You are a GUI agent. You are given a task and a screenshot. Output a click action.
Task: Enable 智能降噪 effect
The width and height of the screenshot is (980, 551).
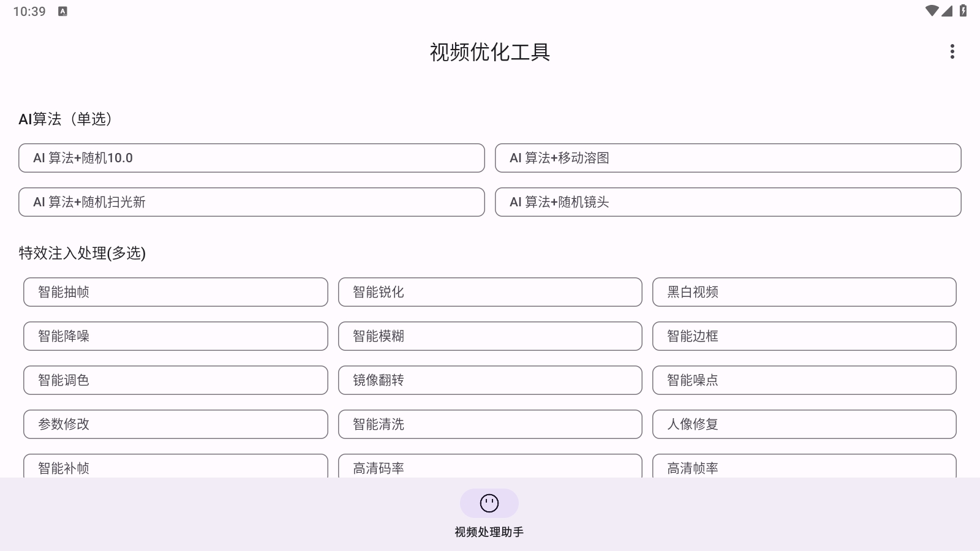coord(176,336)
